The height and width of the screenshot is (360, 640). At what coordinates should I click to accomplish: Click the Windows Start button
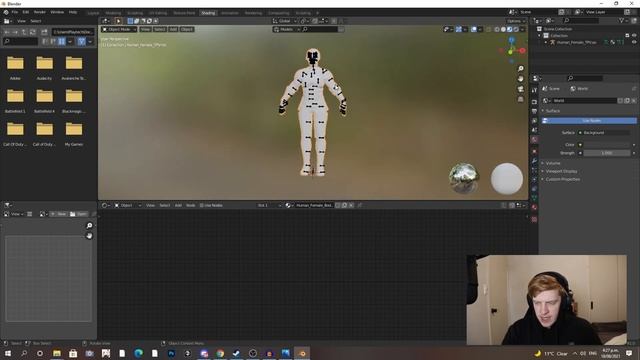(7, 353)
